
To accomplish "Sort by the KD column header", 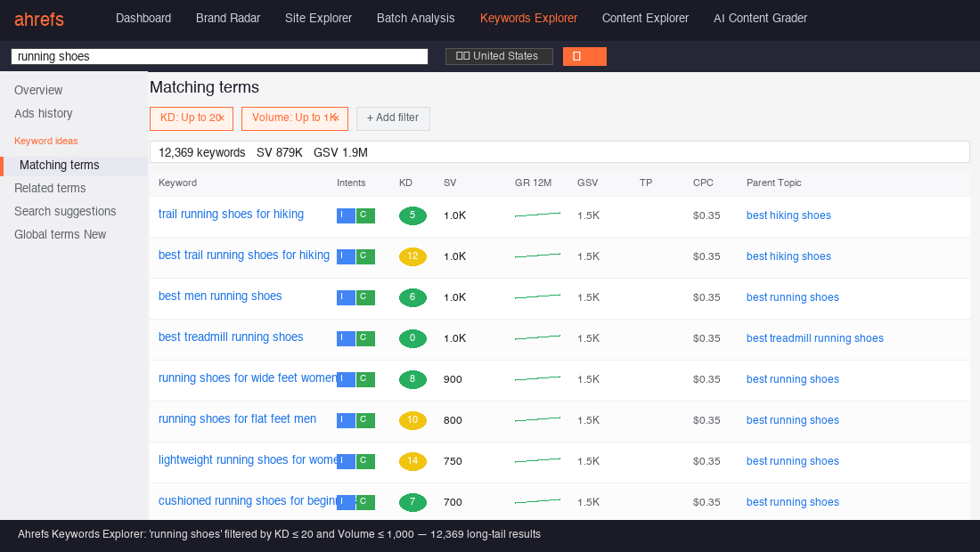I will tap(405, 183).
